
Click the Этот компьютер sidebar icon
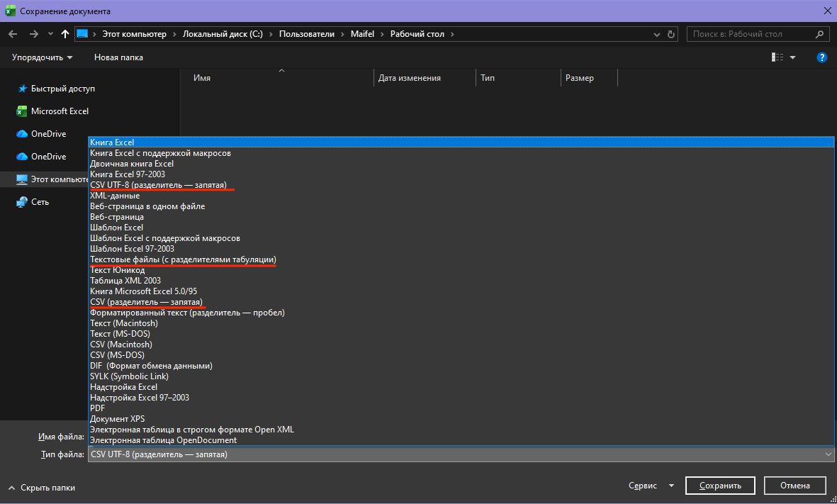(22, 179)
